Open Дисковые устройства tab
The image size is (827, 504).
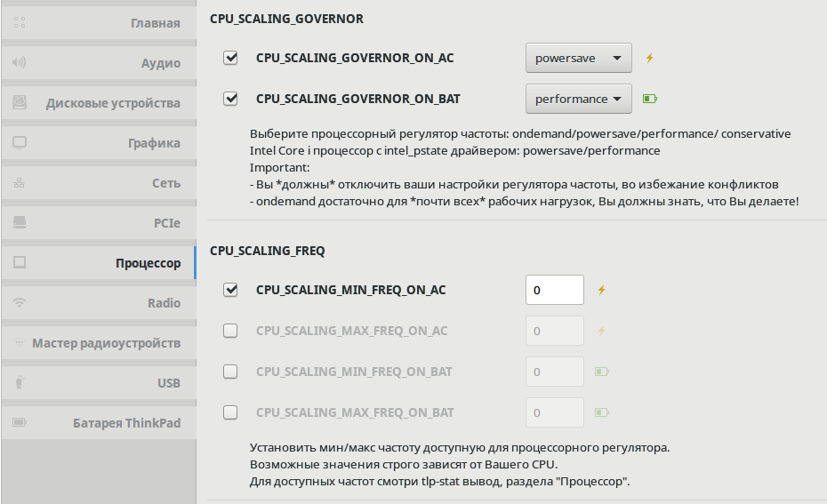[x=99, y=103]
